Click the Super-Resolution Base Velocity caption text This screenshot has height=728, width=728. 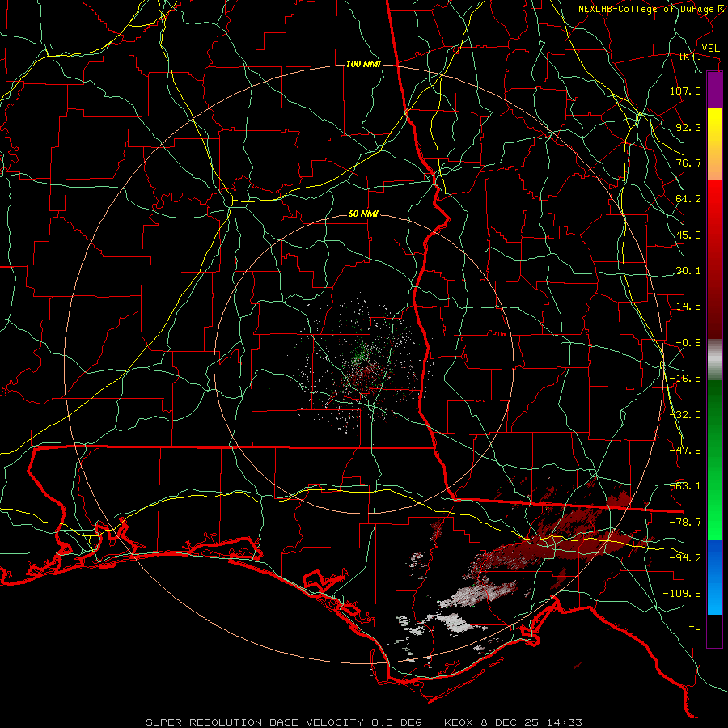[x=363, y=722]
